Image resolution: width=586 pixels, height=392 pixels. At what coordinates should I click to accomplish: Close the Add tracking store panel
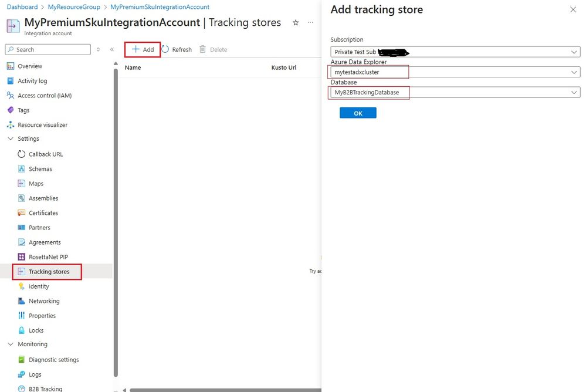click(573, 10)
